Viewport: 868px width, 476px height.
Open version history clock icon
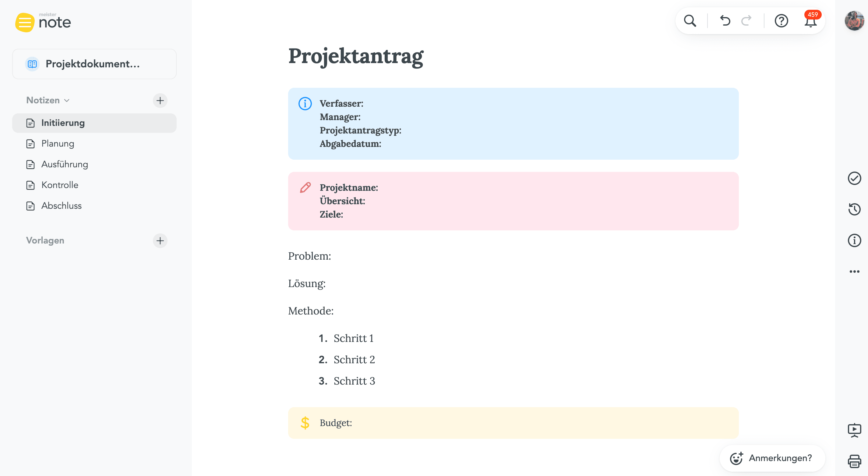(x=854, y=209)
